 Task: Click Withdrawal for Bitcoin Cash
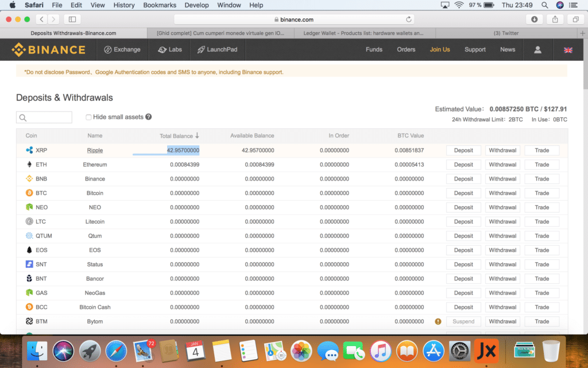click(502, 307)
